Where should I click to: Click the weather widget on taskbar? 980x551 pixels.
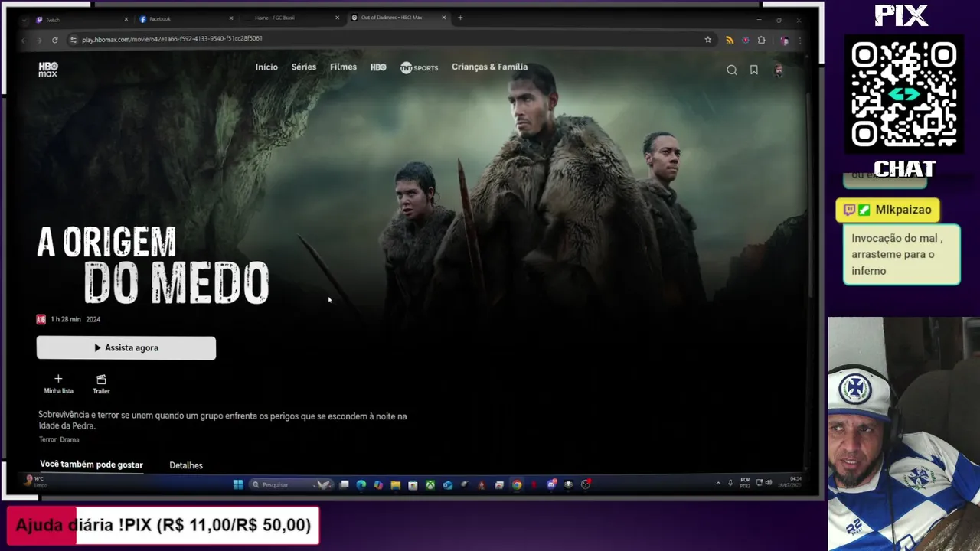point(35,481)
